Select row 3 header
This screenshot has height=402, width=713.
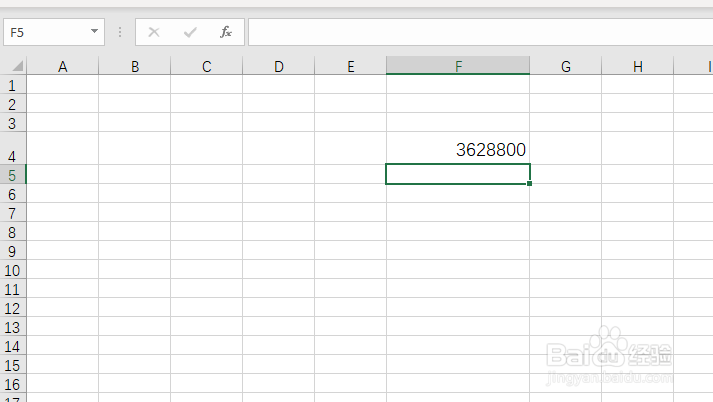click(13, 123)
